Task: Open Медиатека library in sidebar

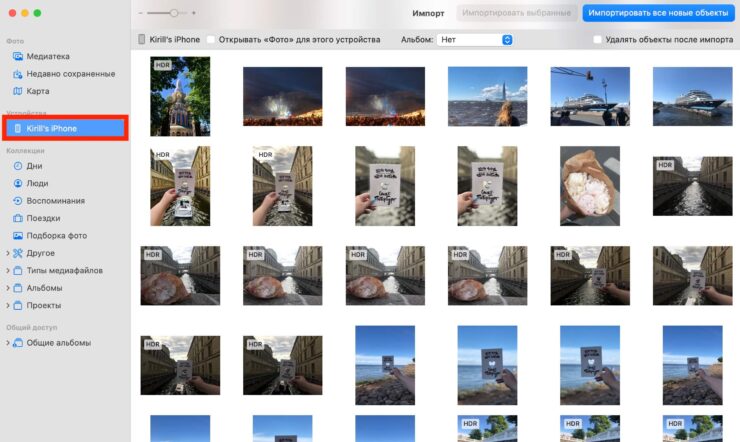Action: (x=47, y=59)
